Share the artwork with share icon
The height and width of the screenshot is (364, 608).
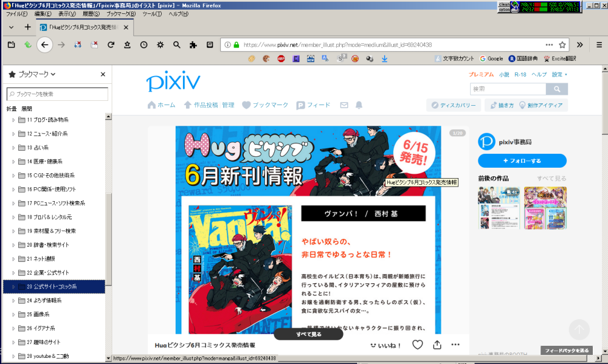coord(437,345)
